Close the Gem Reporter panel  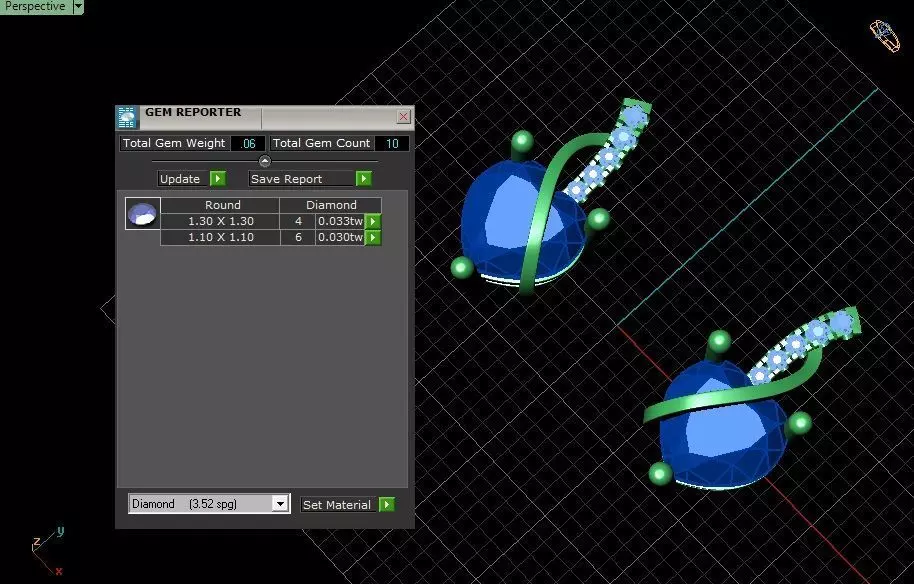403,117
